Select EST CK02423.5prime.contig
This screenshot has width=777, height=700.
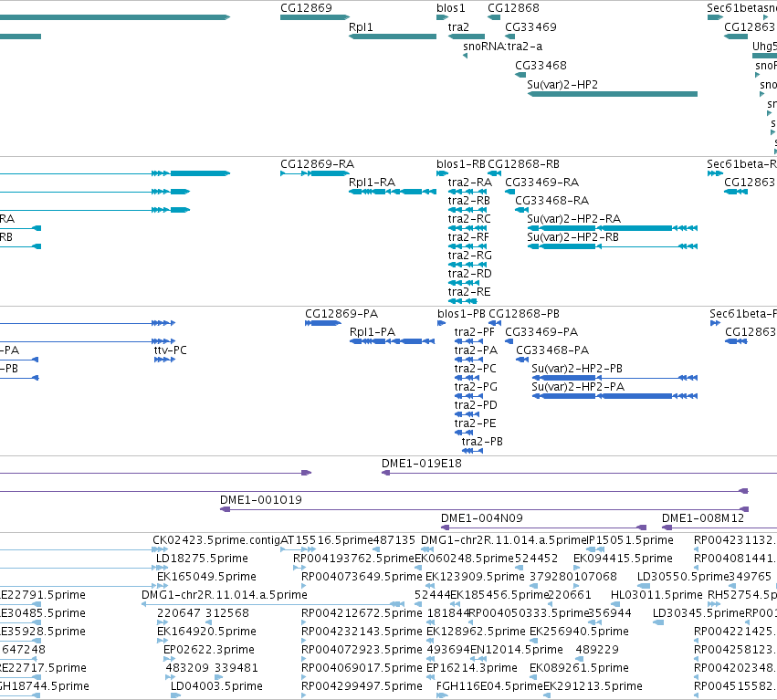pos(216,540)
